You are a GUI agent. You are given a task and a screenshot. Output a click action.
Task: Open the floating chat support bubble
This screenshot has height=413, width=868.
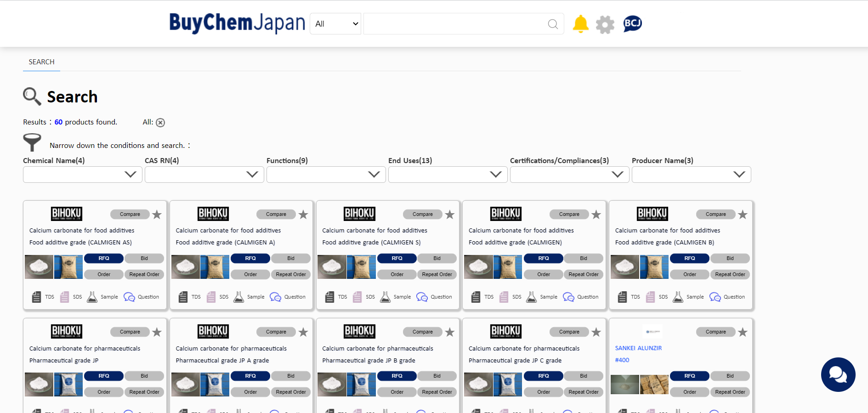point(838,374)
